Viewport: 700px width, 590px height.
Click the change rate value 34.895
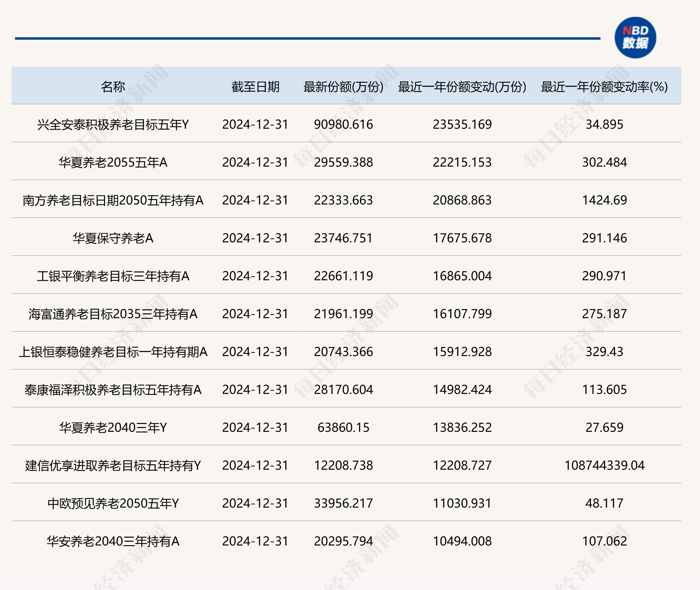click(604, 124)
